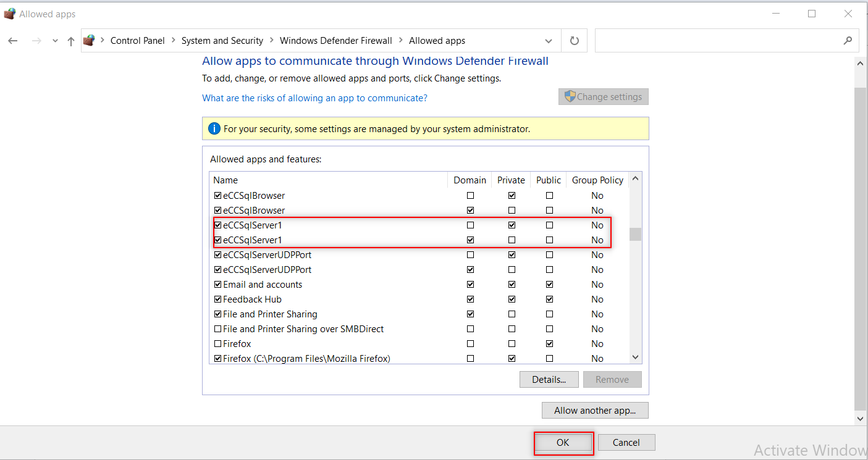The width and height of the screenshot is (868, 460).
Task: Confirm with the OK button
Action: click(563, 443)
